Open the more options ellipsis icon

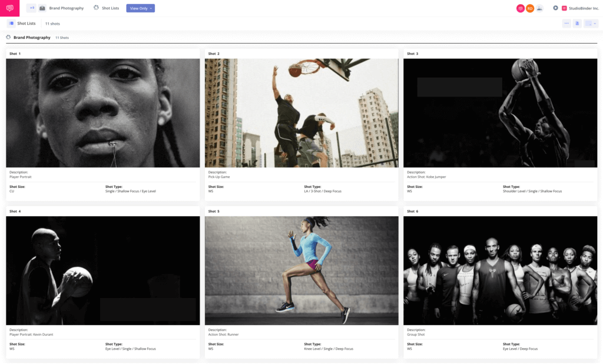pos(566,23)
